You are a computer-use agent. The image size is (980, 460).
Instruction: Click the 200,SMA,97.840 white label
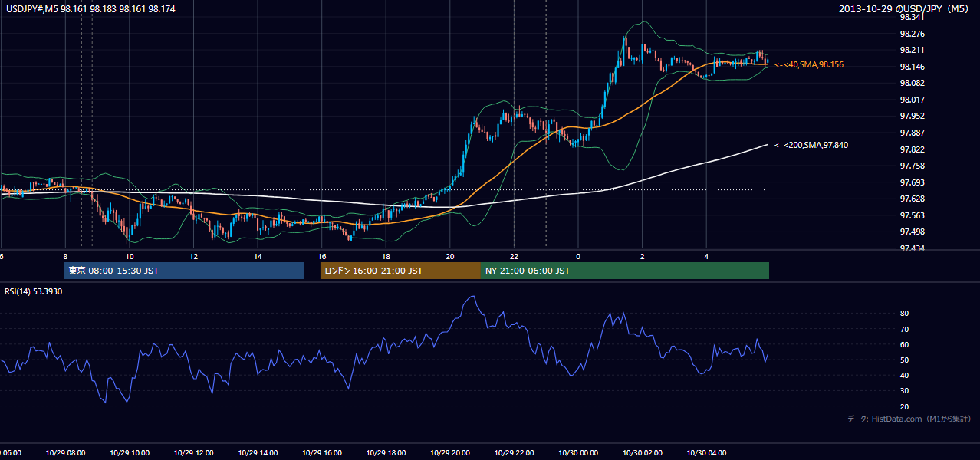tap(811, 145)
